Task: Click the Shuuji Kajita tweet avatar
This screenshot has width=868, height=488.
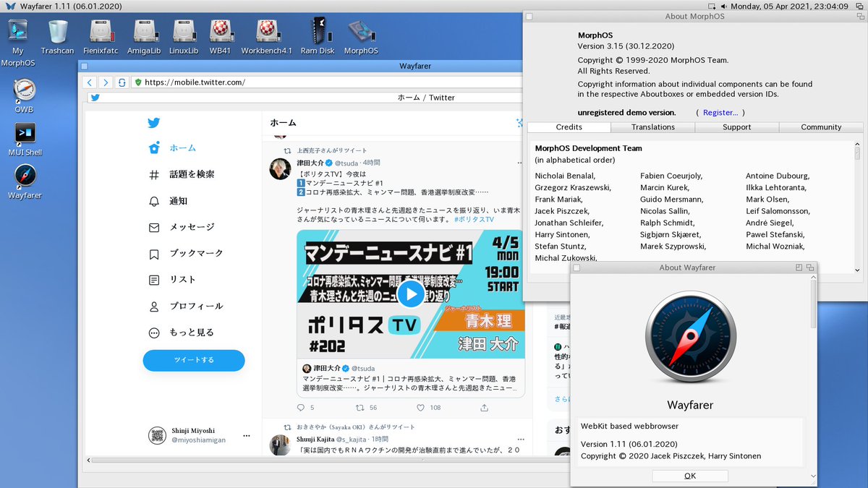Action: tap(280, 445)
